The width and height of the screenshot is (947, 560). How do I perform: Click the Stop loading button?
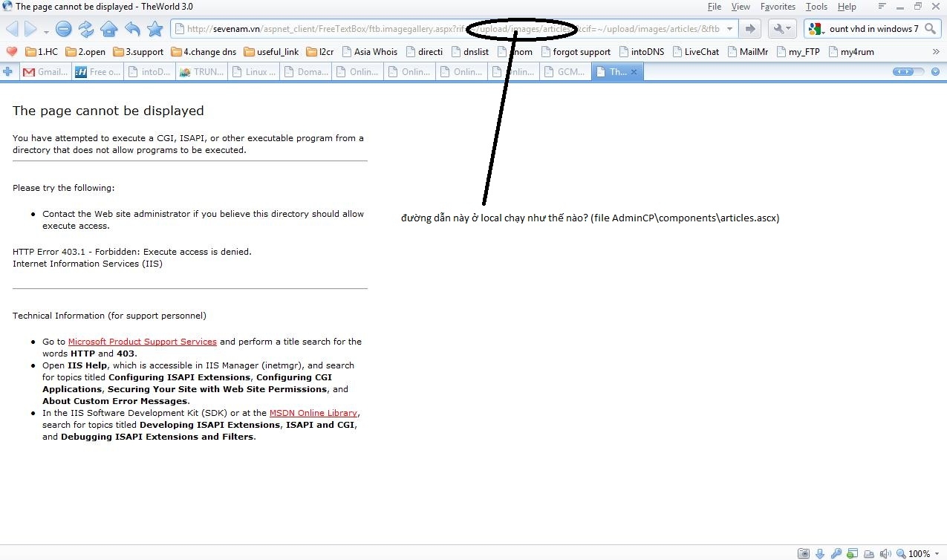click(x=64, y=29)
